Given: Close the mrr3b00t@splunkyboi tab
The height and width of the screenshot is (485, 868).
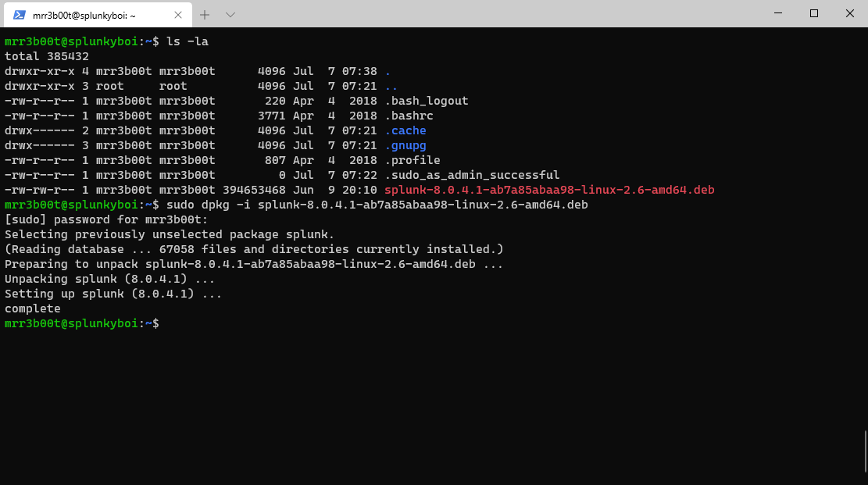Looking at the screenshot, I should click(x=177, y=15).
